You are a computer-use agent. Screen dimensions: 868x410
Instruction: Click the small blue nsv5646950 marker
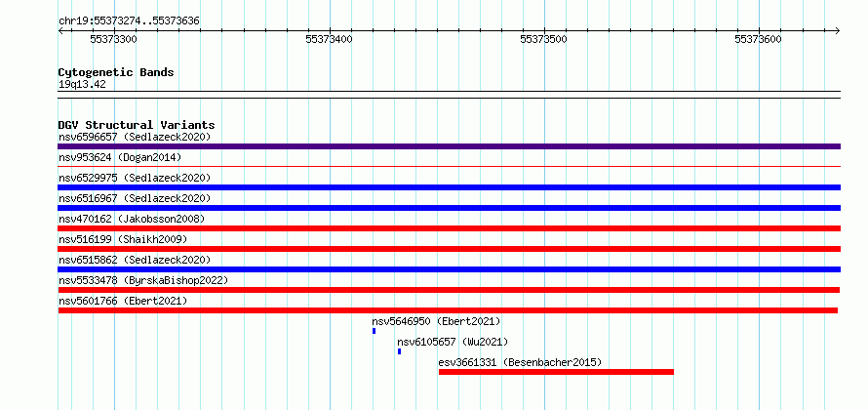coord(375,331)
